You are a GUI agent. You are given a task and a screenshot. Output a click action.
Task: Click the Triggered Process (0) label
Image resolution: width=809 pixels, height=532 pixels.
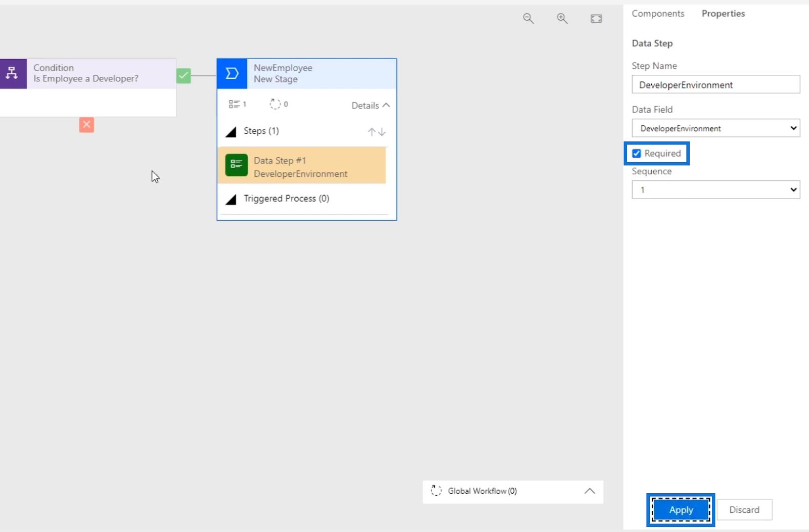(286, 199)
